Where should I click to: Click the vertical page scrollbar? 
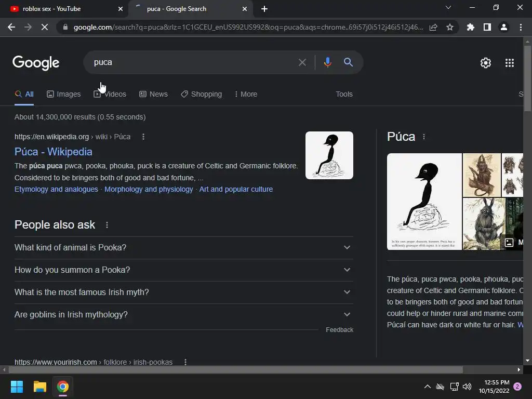(527, 79)
